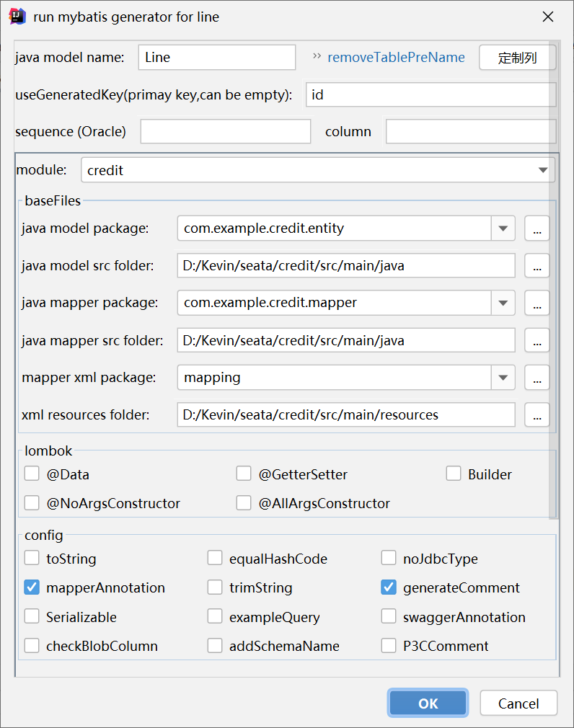Click the removeTablePreName link
The image size is (574, 728).
[x=396, y=57]
